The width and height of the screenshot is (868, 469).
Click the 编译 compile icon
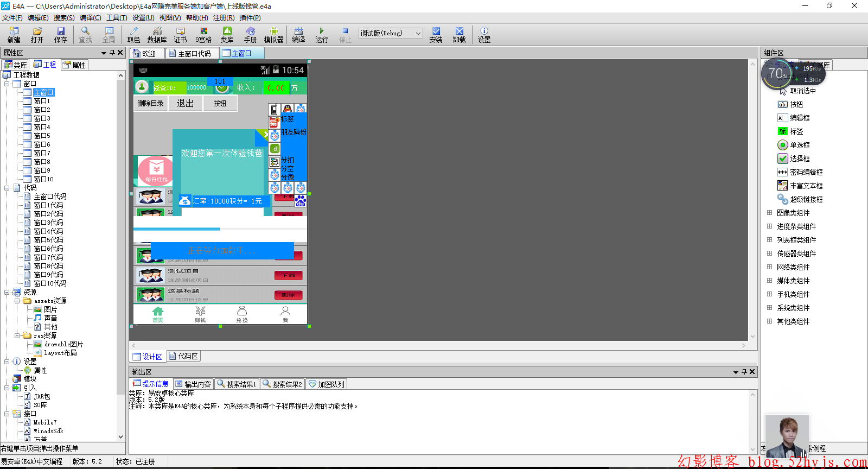click(x=298, y=35)
